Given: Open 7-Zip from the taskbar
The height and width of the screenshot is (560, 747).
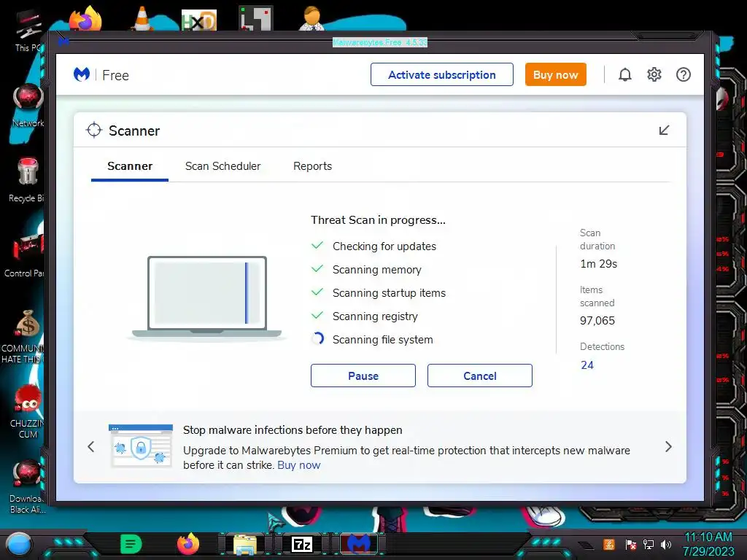Looking at the screenshot, I should coord(302,544).
